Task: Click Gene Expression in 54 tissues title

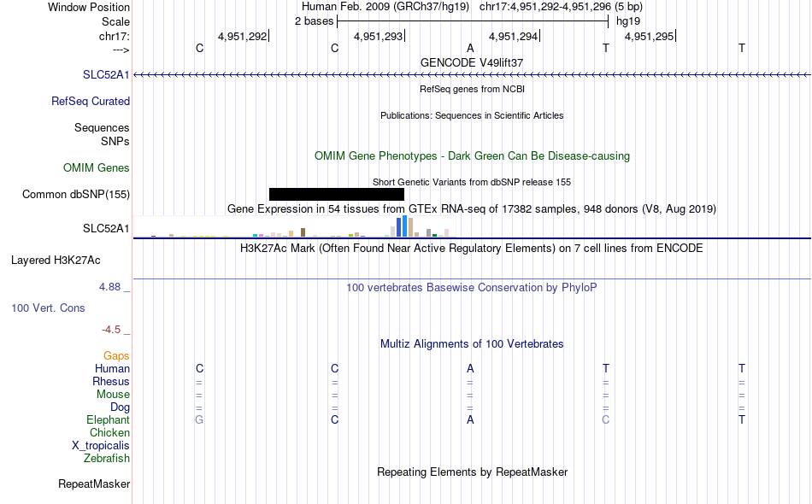Action: 472,209
